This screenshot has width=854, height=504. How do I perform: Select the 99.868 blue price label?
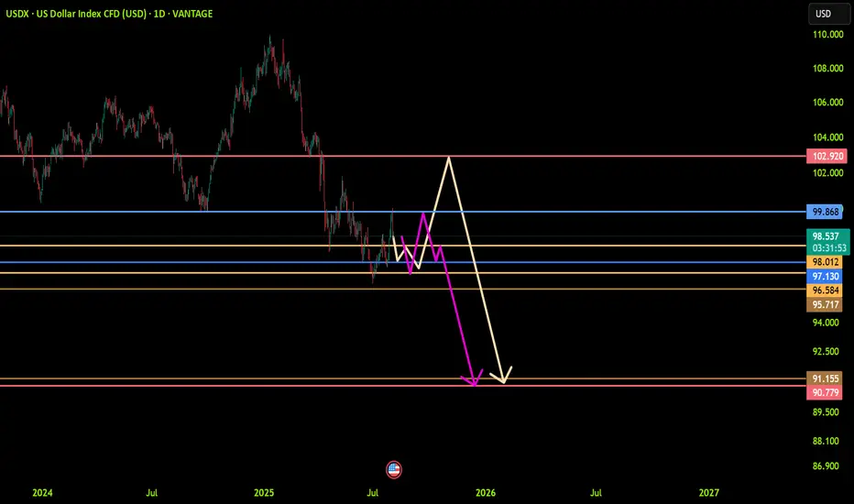tap(825, 212)
